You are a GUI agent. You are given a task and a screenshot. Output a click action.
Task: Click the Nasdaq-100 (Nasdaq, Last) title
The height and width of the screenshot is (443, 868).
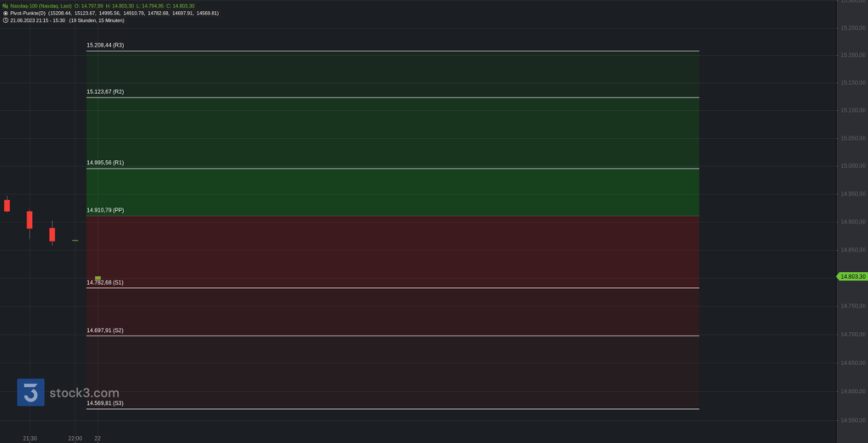[41, 6]
